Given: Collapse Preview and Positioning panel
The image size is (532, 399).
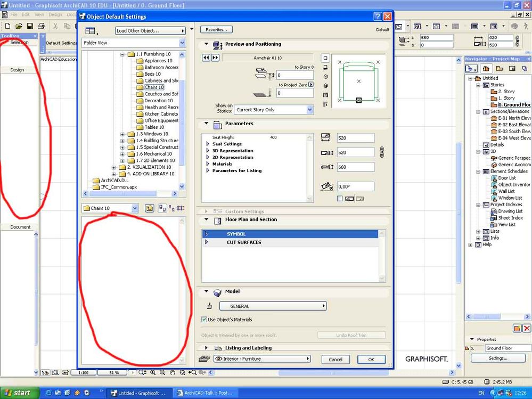Looking at the screenshot, I should tap(206, 44).
